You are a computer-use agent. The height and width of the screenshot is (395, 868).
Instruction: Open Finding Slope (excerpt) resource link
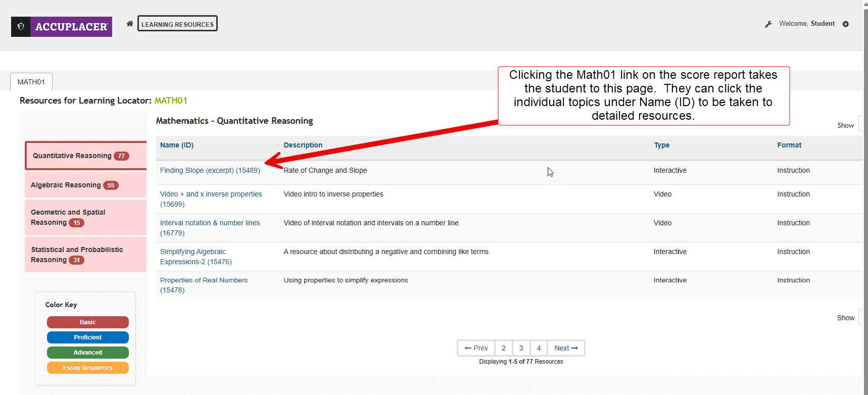pyautogui.click(x=210, y=171)
